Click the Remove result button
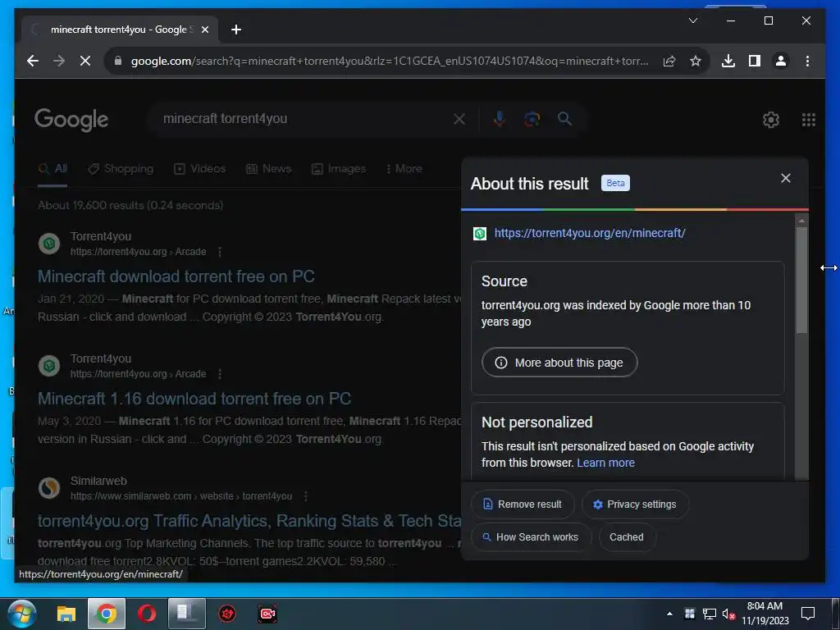The image size is (840, 630). pyautogui.click(x=523, y=504)
